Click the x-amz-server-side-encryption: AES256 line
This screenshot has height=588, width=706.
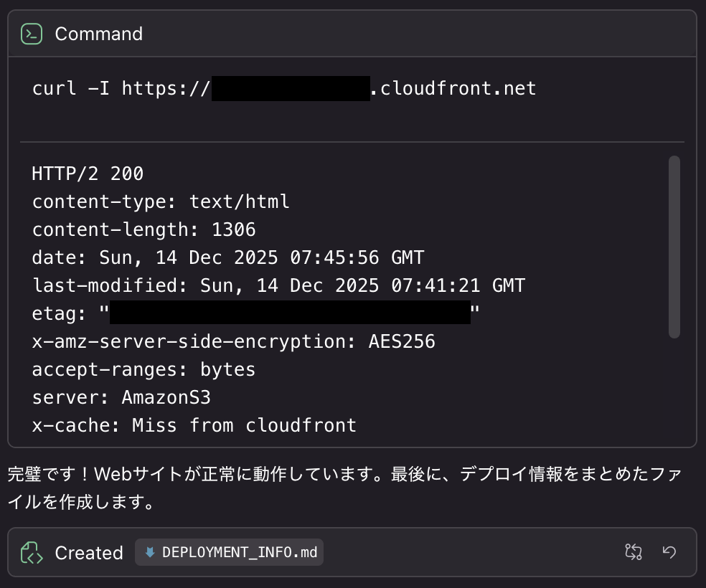pyautogui.click(x=233, y=341)
